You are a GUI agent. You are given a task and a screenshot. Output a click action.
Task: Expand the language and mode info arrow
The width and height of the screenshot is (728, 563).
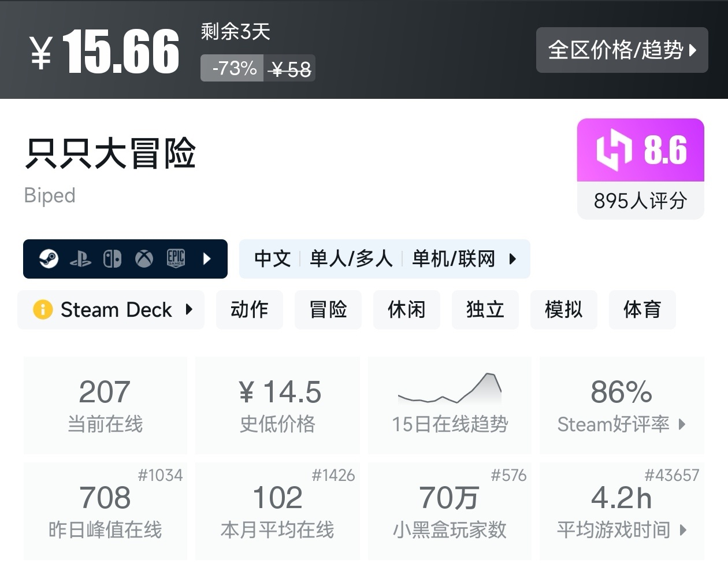(512, 258)
